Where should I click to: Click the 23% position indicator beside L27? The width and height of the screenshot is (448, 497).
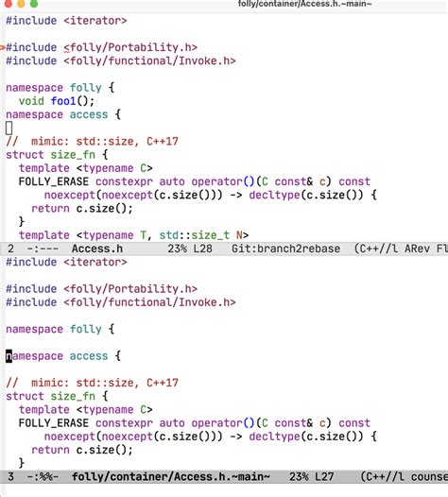point(299,477)
